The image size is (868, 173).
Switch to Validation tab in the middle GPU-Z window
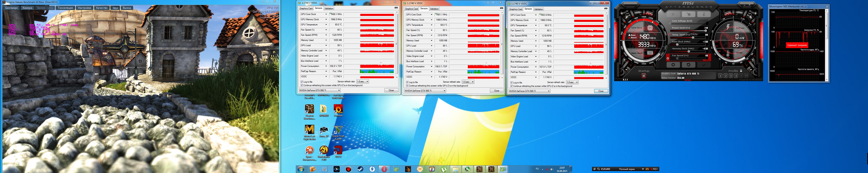[x=434, y=9]
